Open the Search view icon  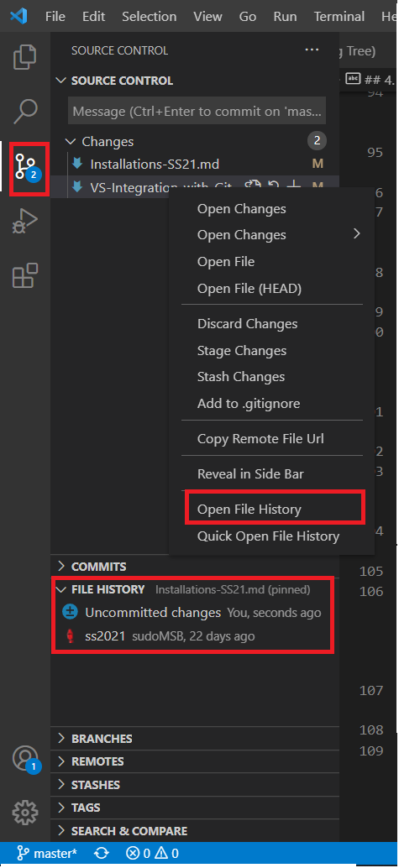25,111
